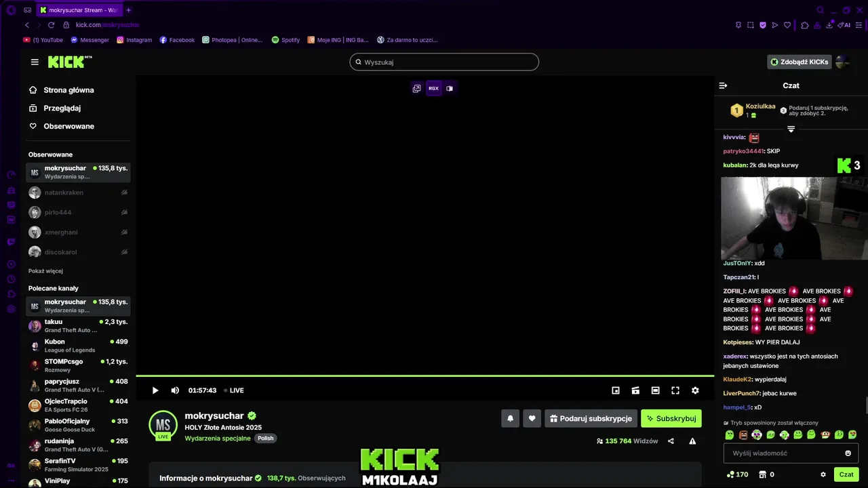
Task: Click the chat scrollbar
Action: (x=866, y=406)
